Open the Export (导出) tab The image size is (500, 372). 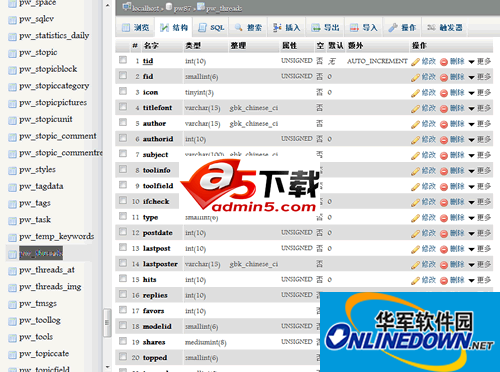[x=325, y=28]
